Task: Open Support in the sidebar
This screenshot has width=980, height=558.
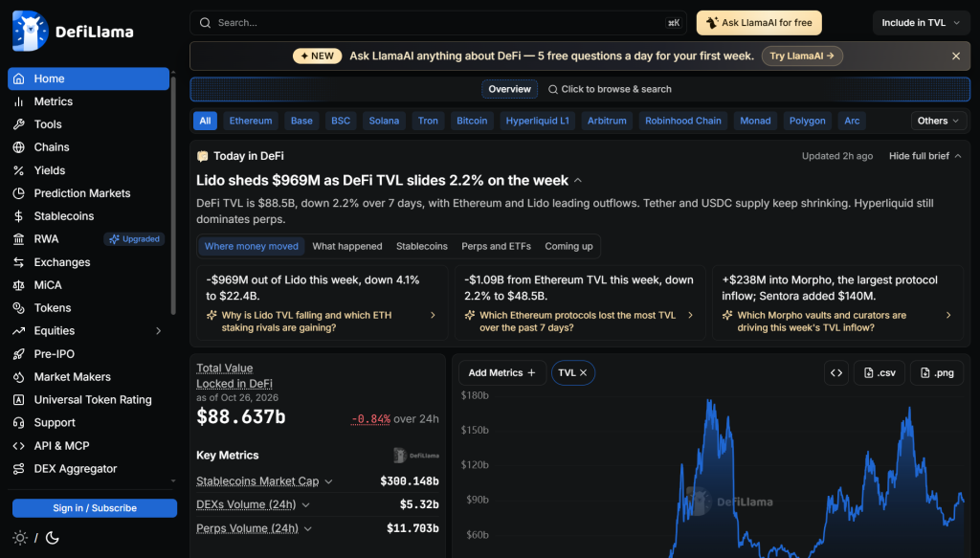Action: 88,422
